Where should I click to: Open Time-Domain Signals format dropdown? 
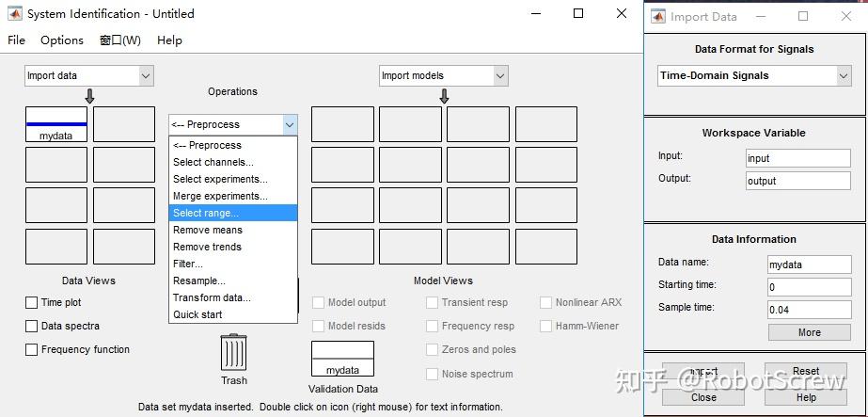[x=754, y=76]
